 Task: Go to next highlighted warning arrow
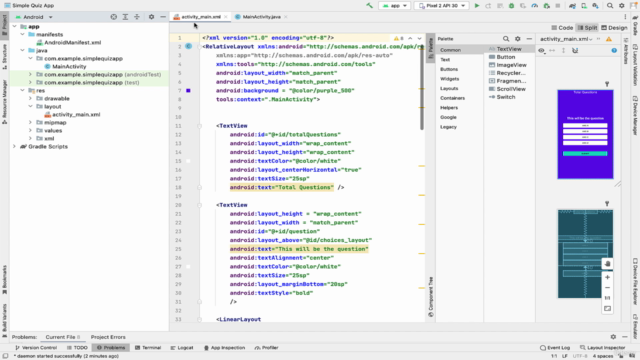[x=420, y=38]
